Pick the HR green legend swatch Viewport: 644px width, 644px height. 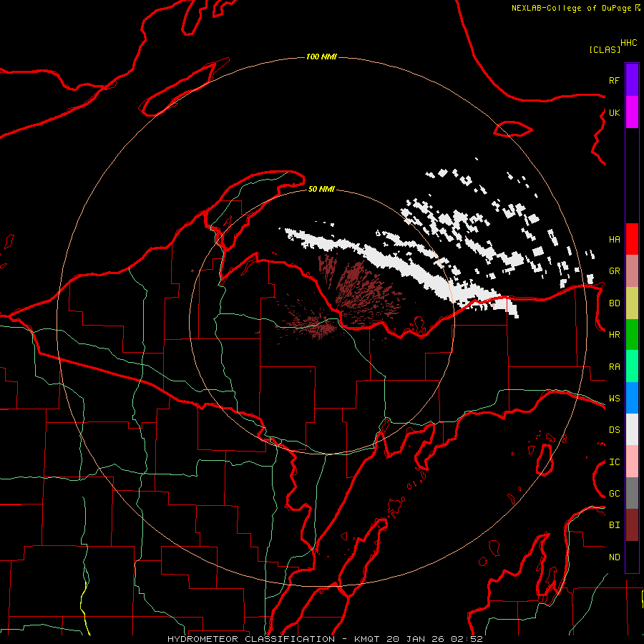632,334
